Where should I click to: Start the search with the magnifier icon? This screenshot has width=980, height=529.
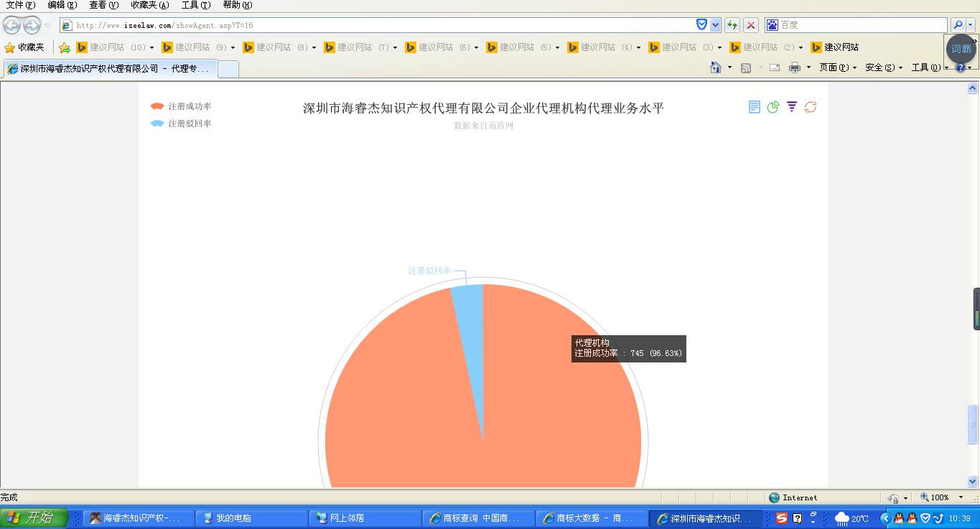pyautogui.click(x=958, y=25)
